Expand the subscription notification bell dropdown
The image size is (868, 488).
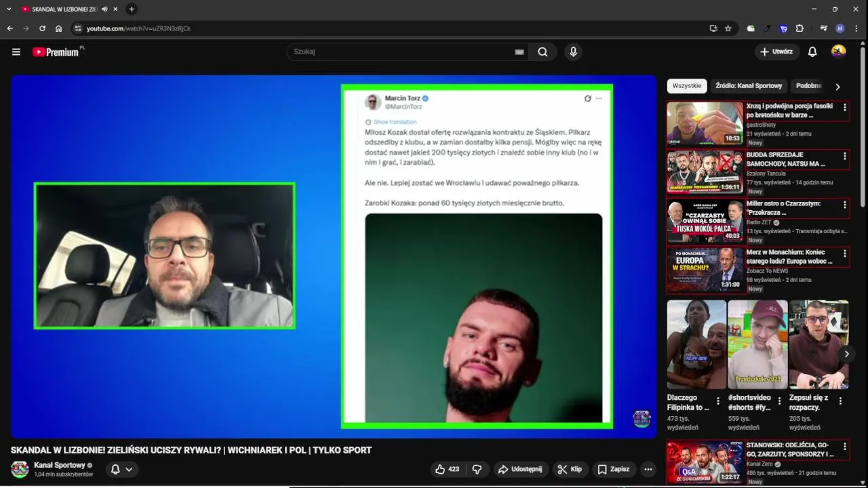[122, 469]
